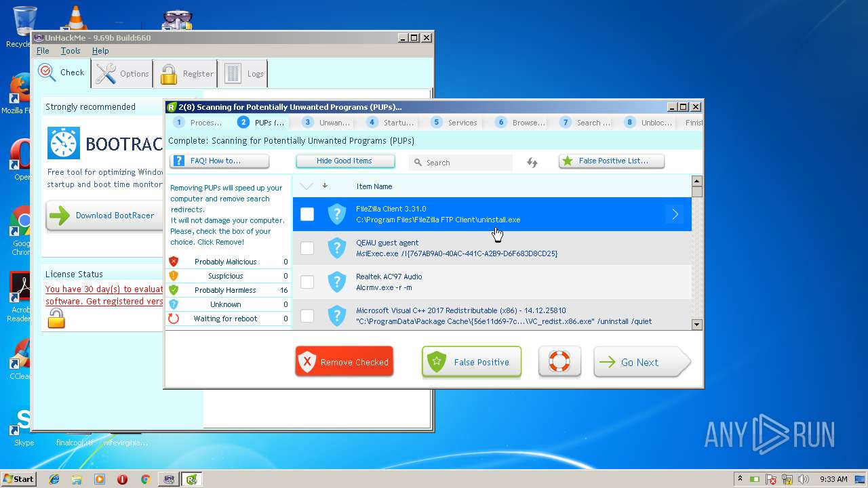Check the QEMU guest agent checkbox
This screenshot has width=868, height=488.
tap(307, 248)
